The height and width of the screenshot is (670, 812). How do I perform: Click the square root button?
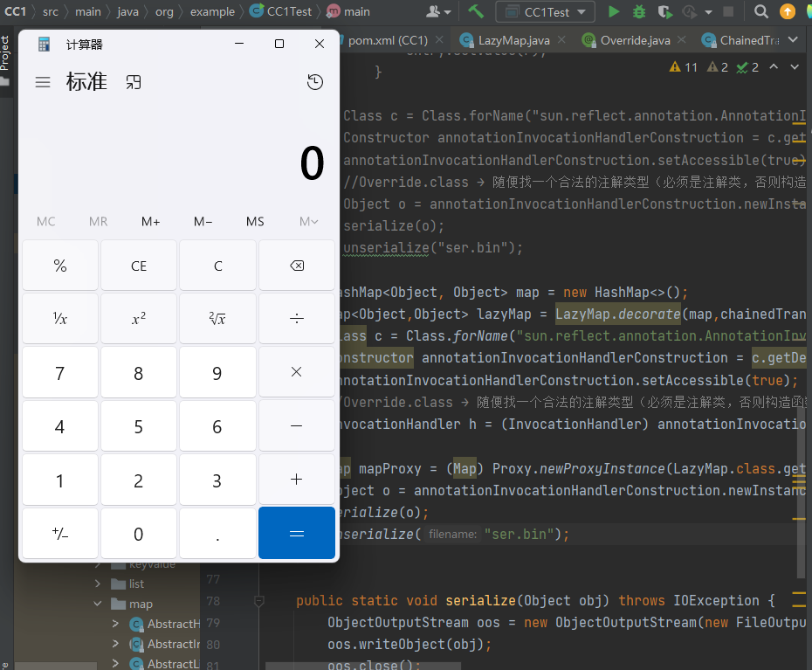(218, 318)
